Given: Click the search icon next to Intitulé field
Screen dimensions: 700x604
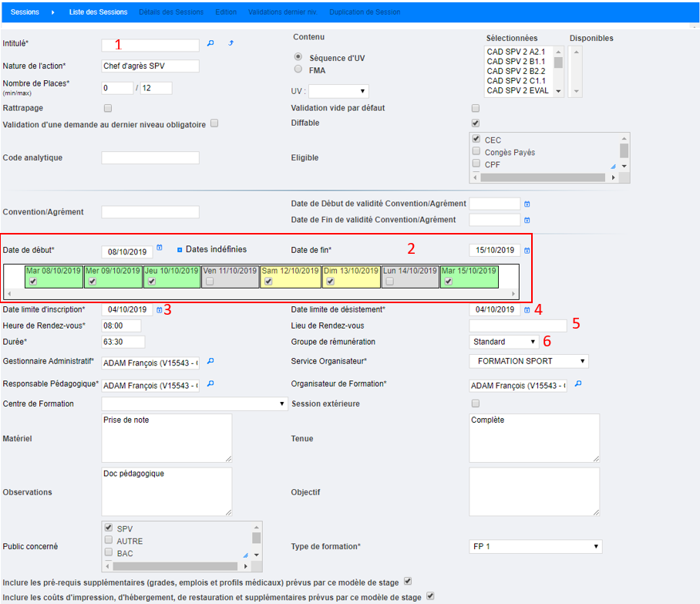Looking at the screenshot, I should click(210, 44).
